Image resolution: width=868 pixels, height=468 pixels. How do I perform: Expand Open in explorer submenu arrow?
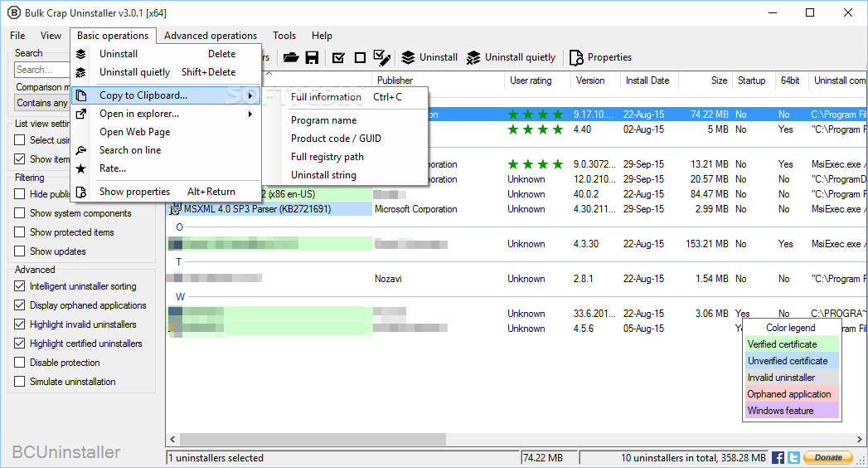(x=250, y=114)
